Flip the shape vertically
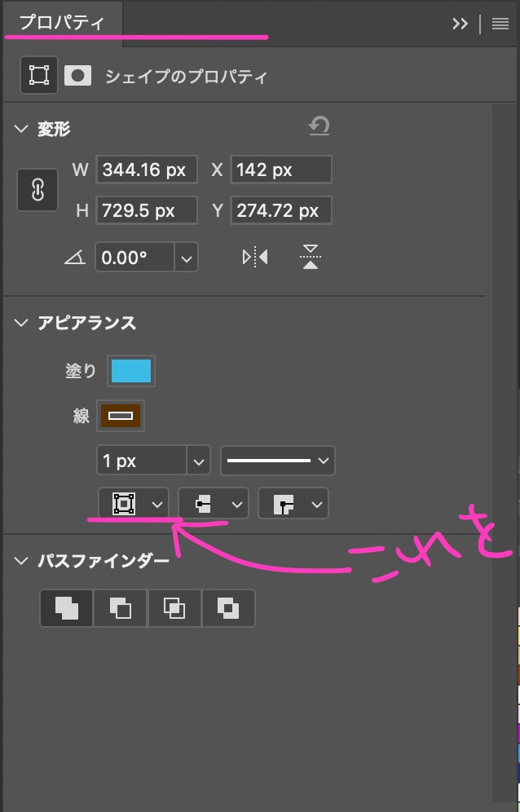This screenshot has width=520, height=812. [311, 257]
